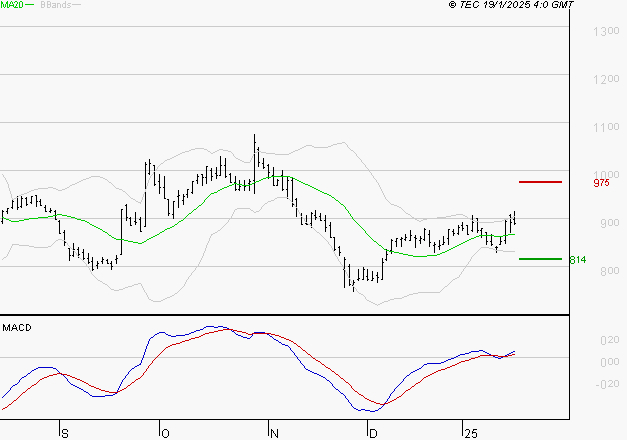Click the 1300 price axis label
The height and width of the screenshot is (440, 627).
[604, 33]
